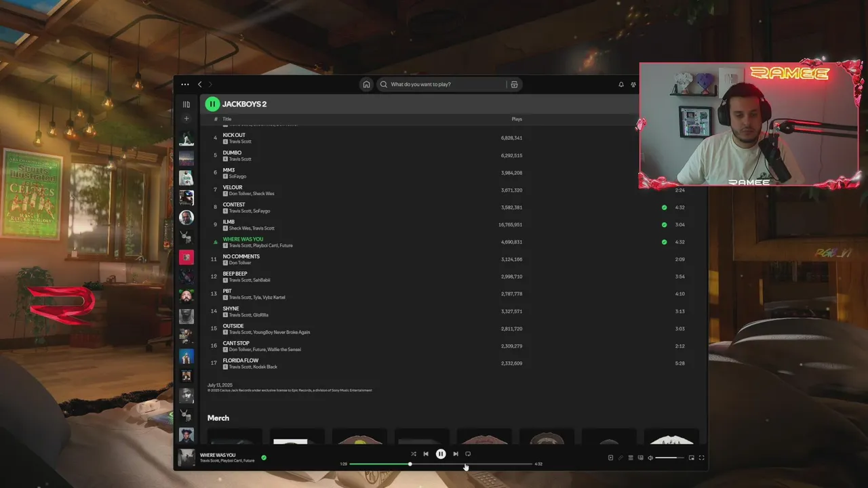The width and height of the screenshot is (868, 488).
Task: Open pink-red cover in library sidebar
Action: pos(186,257)
